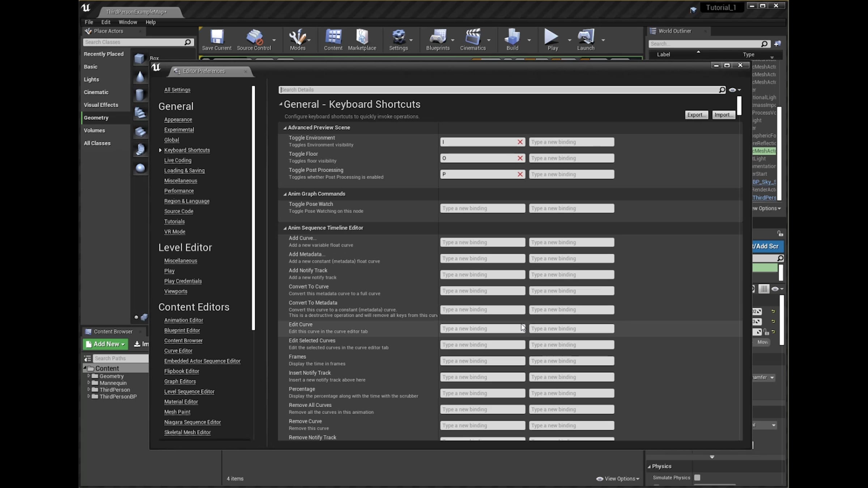
Task: Open the Live Coding settings link
Action: 178,160
